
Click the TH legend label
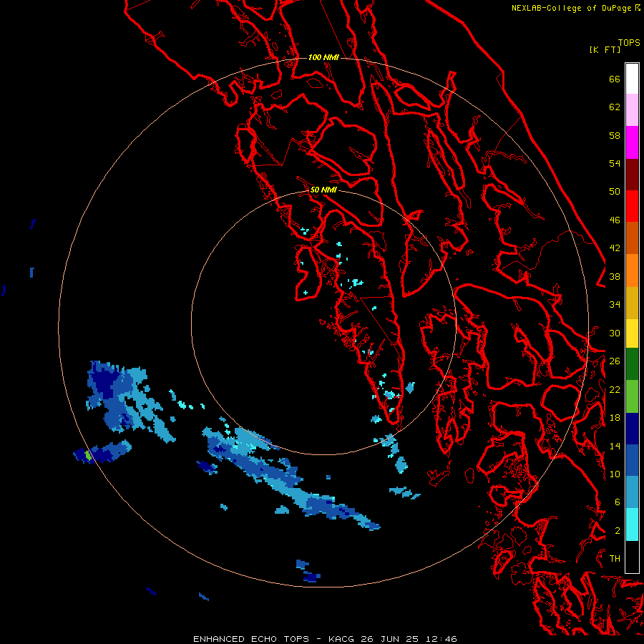coord(615,558)
